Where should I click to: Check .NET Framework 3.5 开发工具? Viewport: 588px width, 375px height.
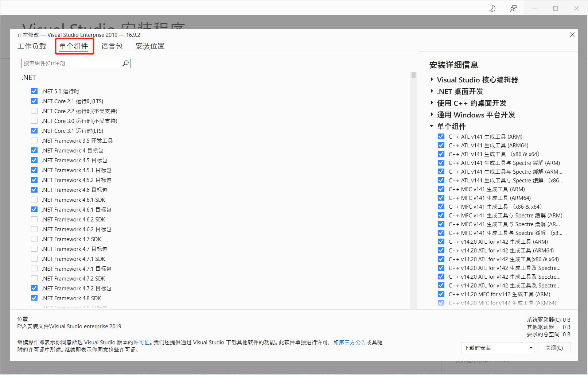(x=34, y=140)
